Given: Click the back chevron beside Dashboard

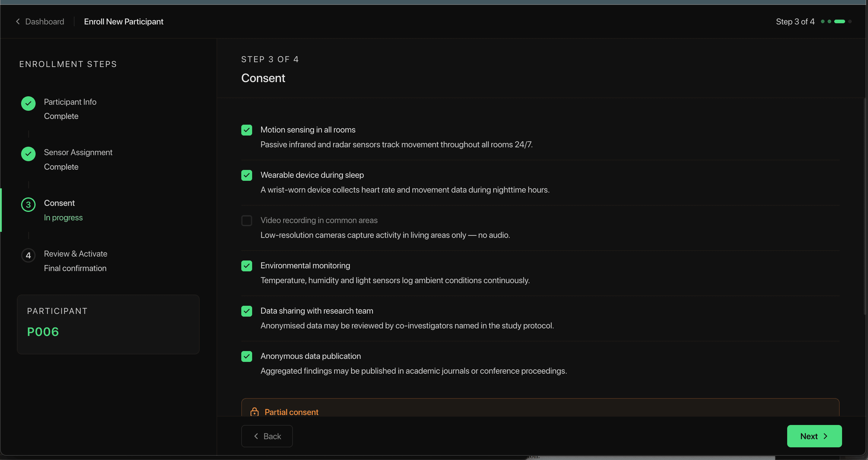Looking at the screenshot, I should [18, 22].
